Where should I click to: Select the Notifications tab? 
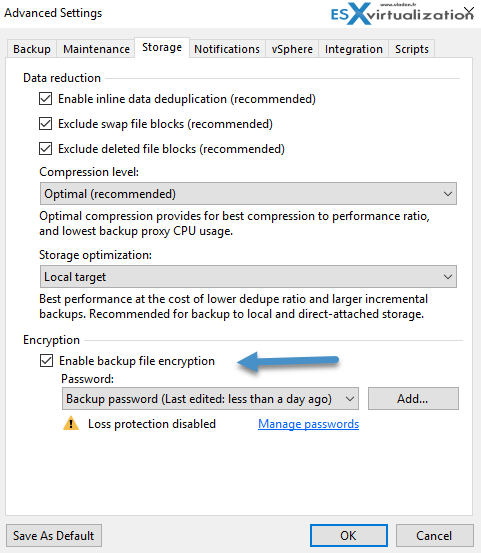pos(227,49)
